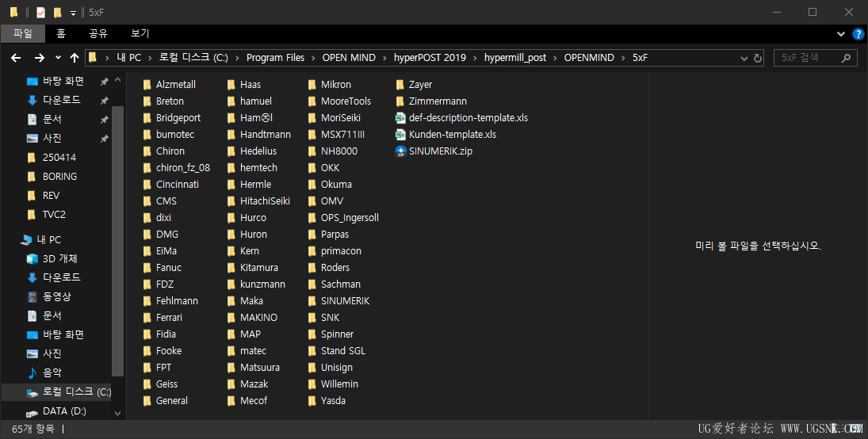Click the OPENMIND breadcrumb segment
The height and width of the screenshot is (439, 868).
click(589, 58)
